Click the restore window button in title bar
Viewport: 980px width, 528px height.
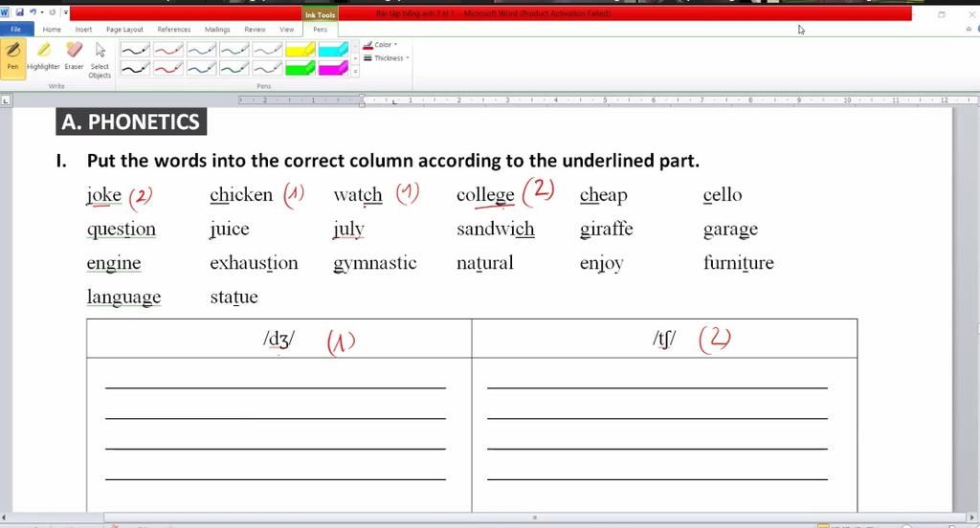(x=942, y=14)
